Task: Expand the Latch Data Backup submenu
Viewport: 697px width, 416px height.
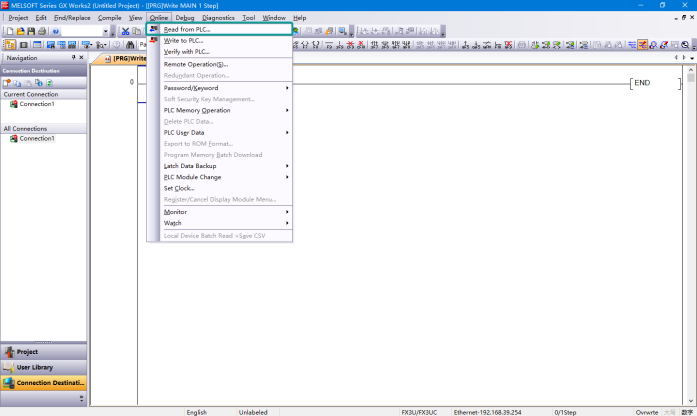Action: (x=219, y=166)
